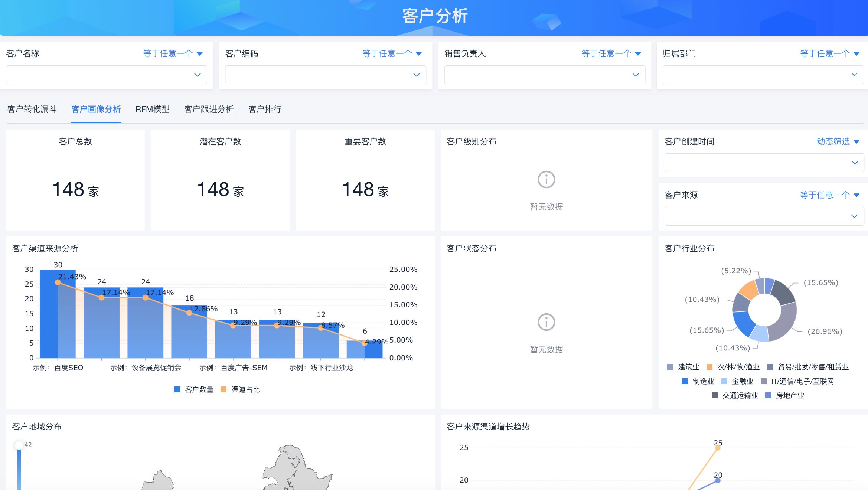This screenshot has width=868, height=490.
Task: Expand 客户来源 selection box
Action: [x=764, y=216]
